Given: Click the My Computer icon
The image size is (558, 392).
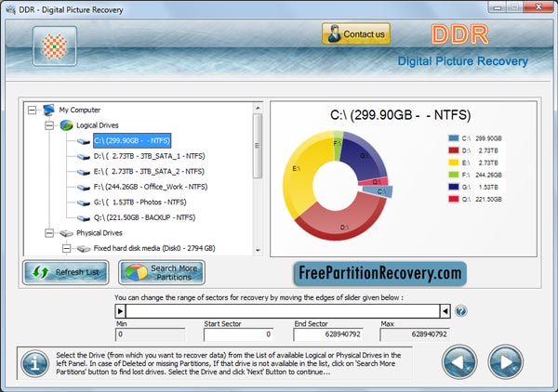Looking at the screenshot, I should pyautogui.click(x=48, y=110).
